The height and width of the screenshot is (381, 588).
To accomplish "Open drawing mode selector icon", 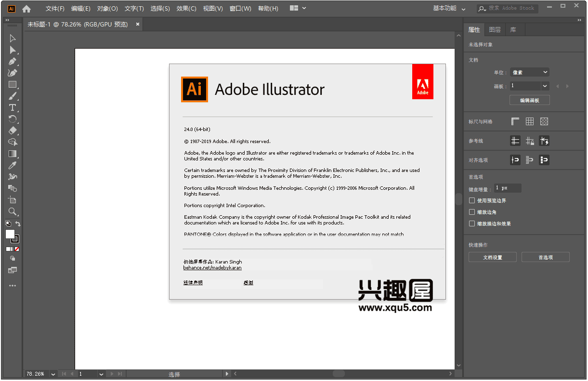I will [13, 259].
